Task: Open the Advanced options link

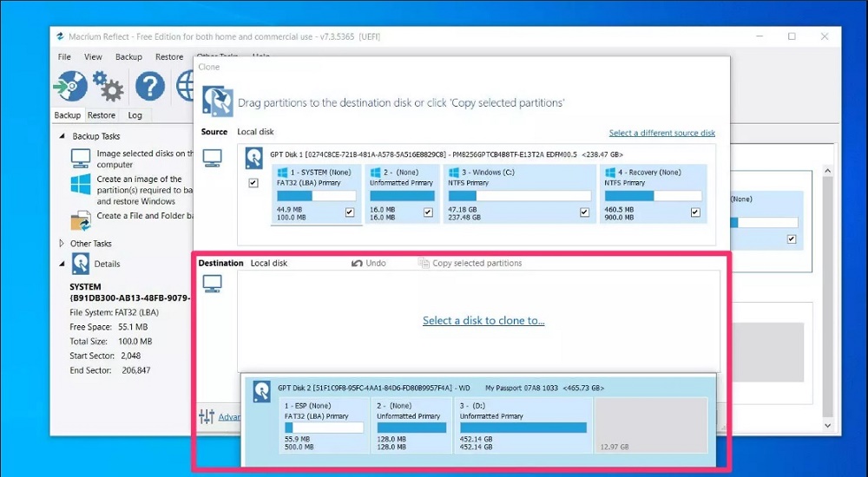Action: 229,416
